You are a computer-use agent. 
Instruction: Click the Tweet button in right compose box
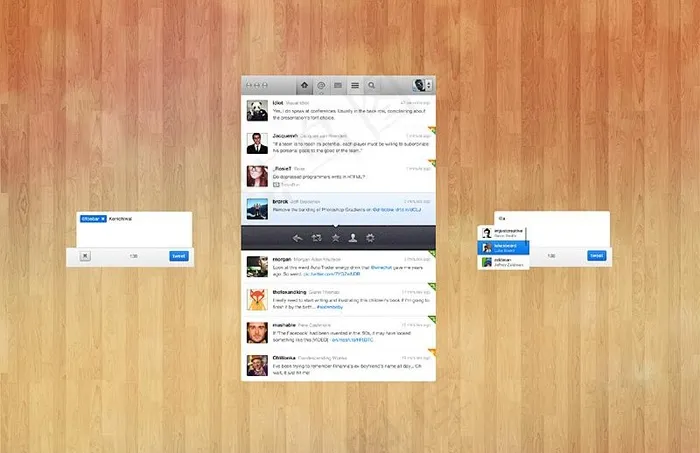[596, 256]
